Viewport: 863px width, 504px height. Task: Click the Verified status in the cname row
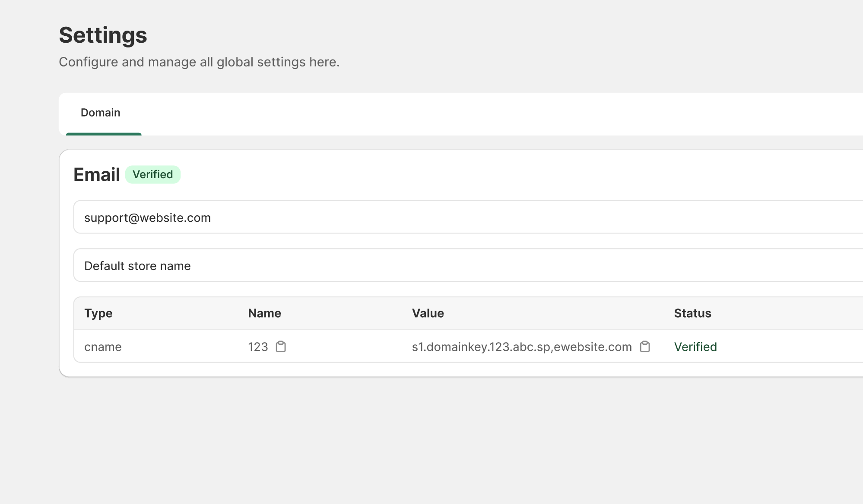coord(695,347)
